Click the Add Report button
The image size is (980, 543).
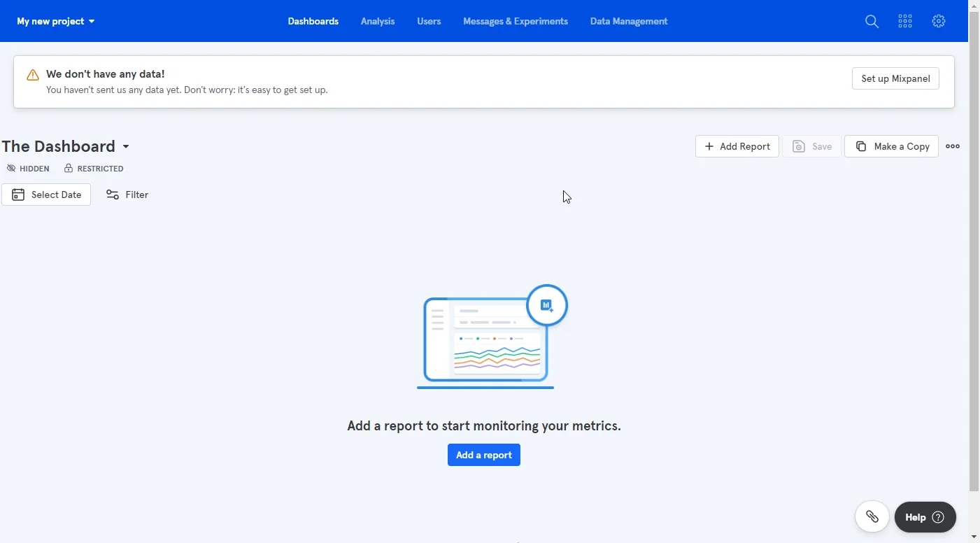click(737, 146)
